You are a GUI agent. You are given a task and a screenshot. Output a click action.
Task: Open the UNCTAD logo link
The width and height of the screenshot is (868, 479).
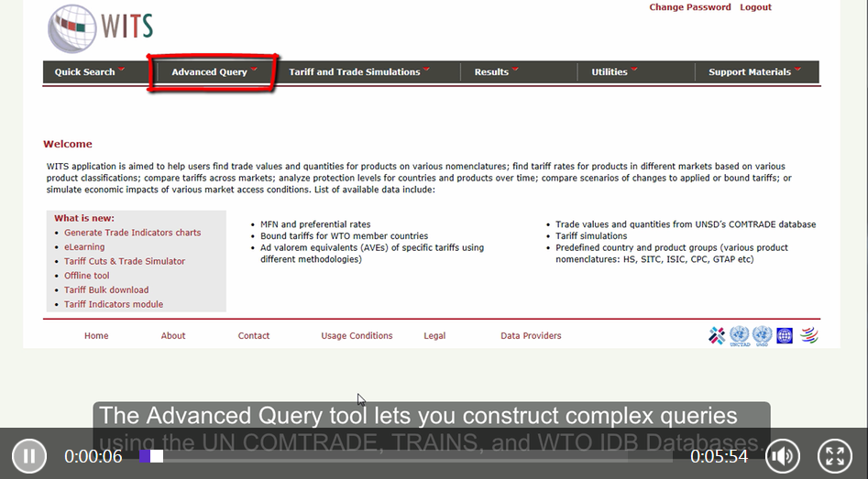739,336
